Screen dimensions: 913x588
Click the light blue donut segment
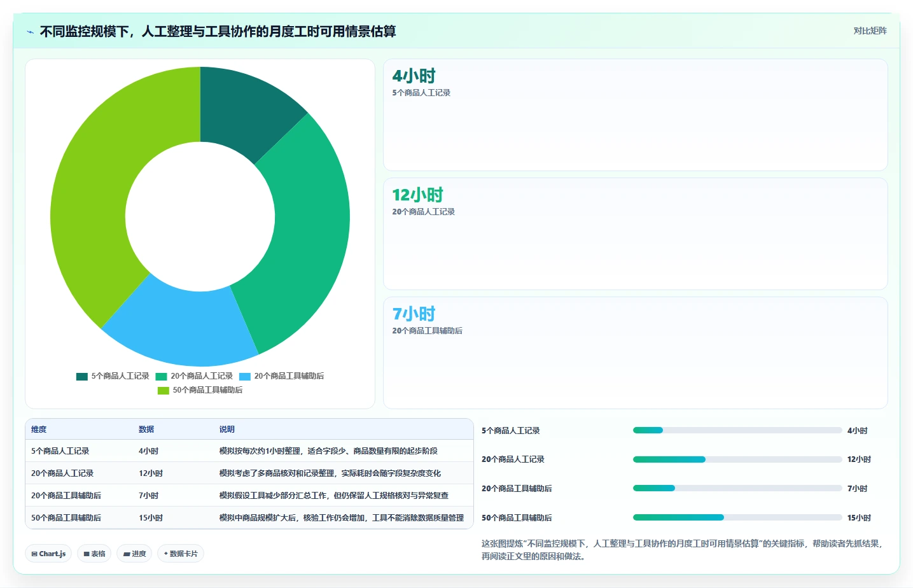click(185, 325)
